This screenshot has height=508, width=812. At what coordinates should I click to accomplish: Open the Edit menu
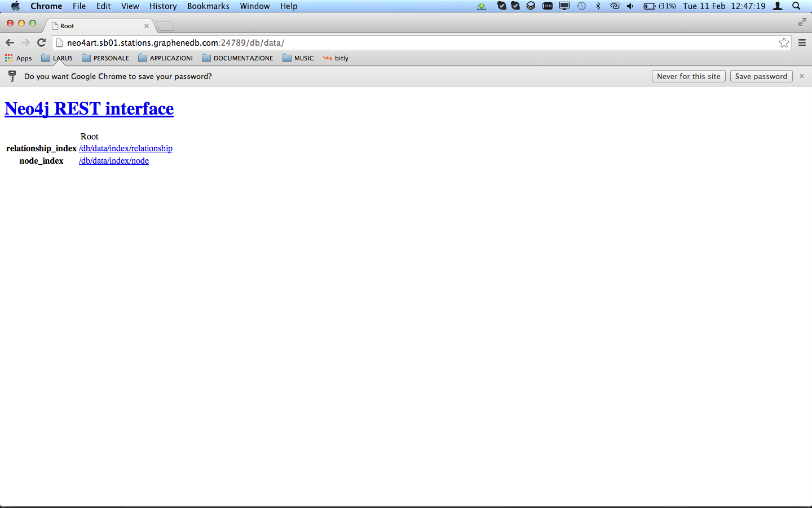[x=103, y=6]
